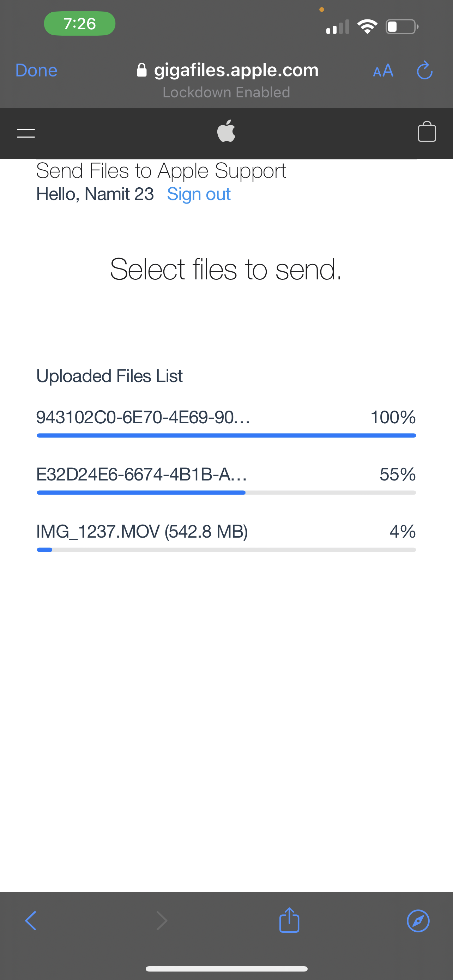Click the IMG_1237.MOV progress bar
The width and height of the screenshot is (453, 980).
(x=226, y=550)
